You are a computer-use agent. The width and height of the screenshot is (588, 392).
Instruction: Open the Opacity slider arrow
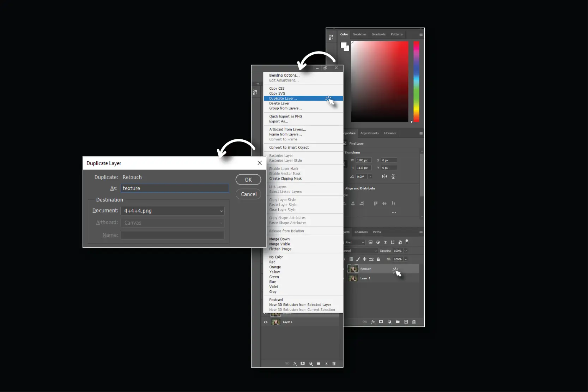(406, 251)
